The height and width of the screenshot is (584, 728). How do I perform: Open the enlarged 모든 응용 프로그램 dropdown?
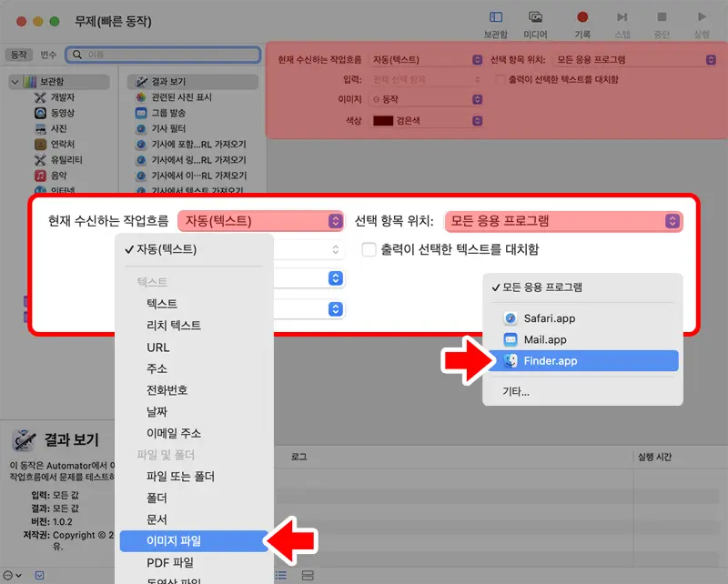point(563,221)
